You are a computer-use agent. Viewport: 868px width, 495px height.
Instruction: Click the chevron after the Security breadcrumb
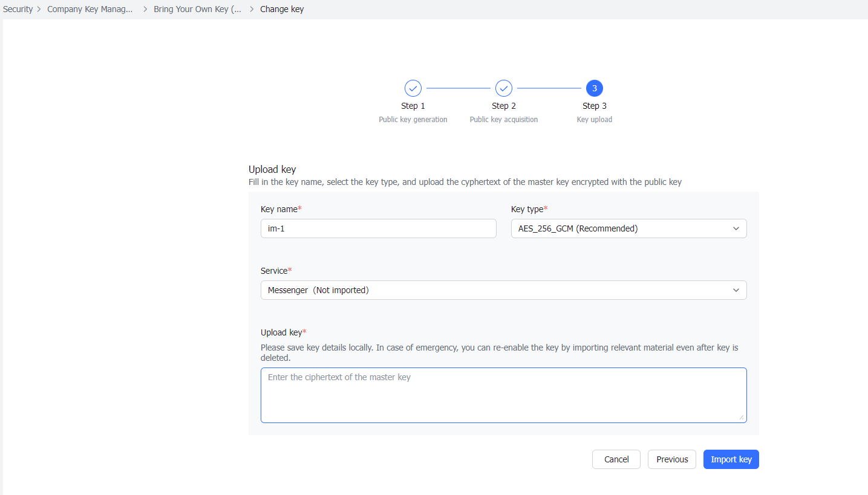pos(38,9)
